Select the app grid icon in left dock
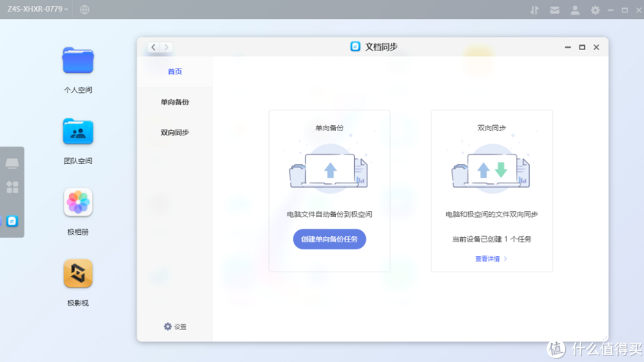 (12, 187)
